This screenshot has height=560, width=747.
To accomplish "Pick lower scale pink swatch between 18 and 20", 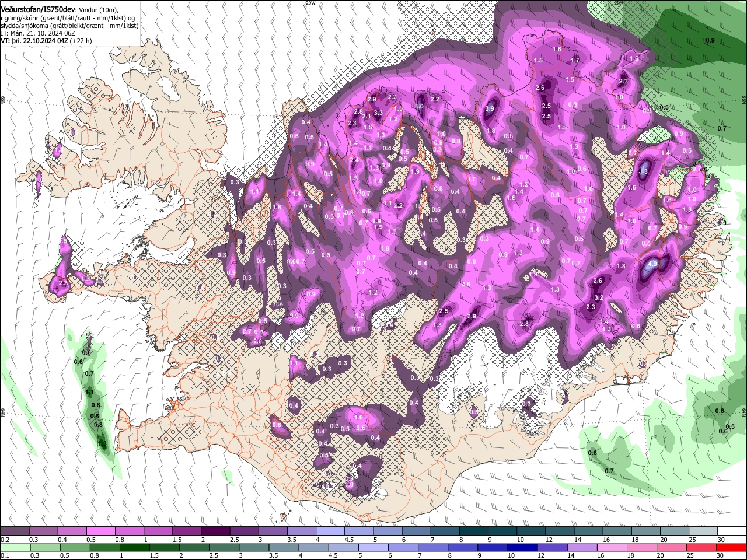I will (x=643, y=548).
